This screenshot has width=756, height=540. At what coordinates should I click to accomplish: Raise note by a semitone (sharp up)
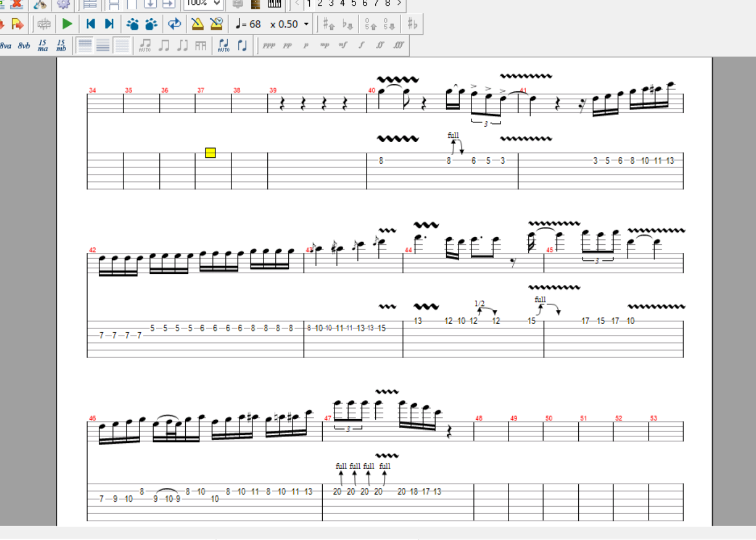[x=329, y=24]
